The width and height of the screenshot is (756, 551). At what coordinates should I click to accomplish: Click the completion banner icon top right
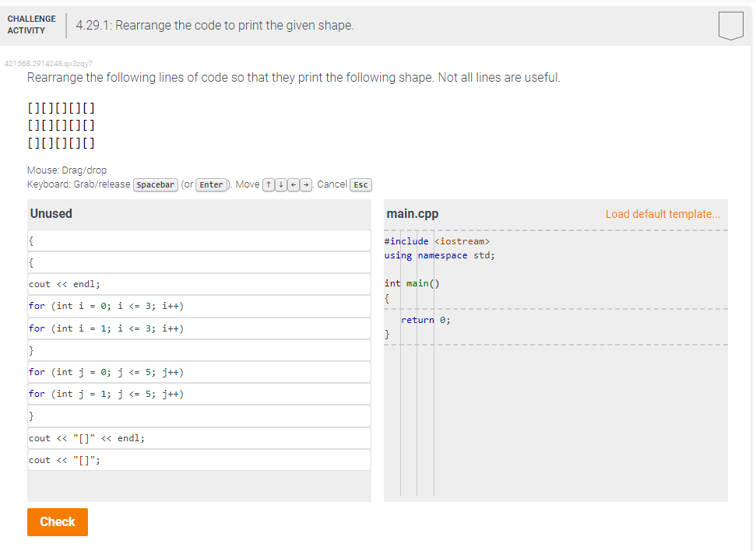click(730, 24)
